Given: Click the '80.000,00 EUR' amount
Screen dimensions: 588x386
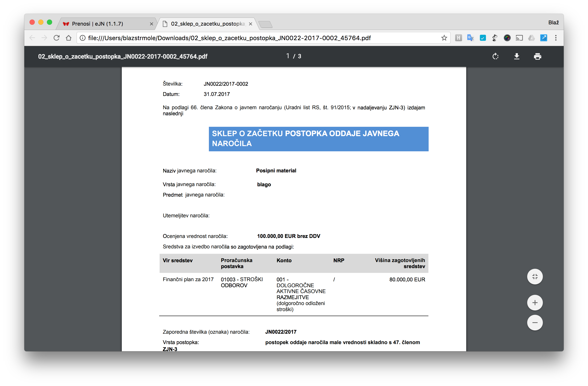Looking at the screenshot, I should (x=407, y=279).
